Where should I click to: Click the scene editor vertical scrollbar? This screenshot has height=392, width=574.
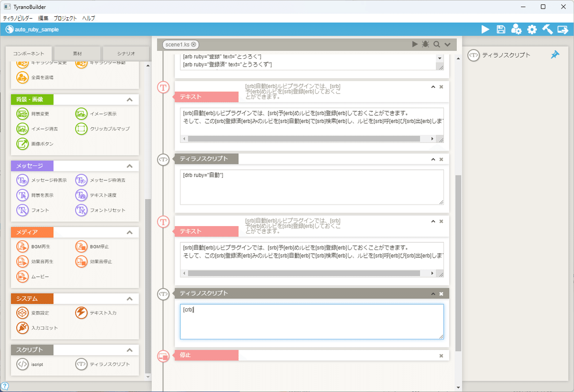(459, 263)
